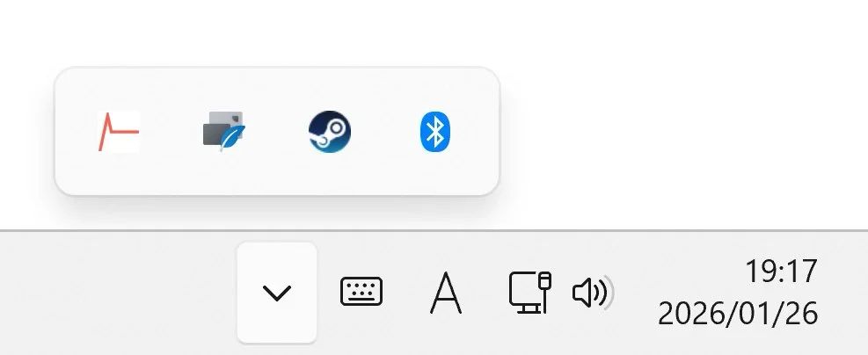The height and width of the screenshot is (355, 868).
Task: Open the Bluetooth devices menu from the tray
Action: click(435, 132)
